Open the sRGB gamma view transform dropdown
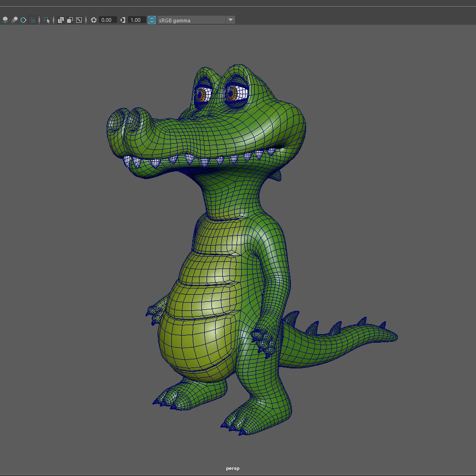 tap(196, 20)
